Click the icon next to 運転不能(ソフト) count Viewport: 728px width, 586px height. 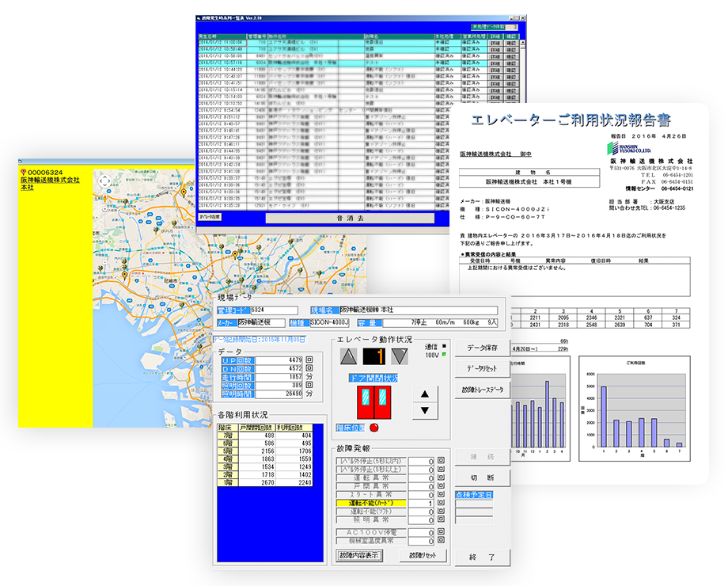tap(441, 511)
